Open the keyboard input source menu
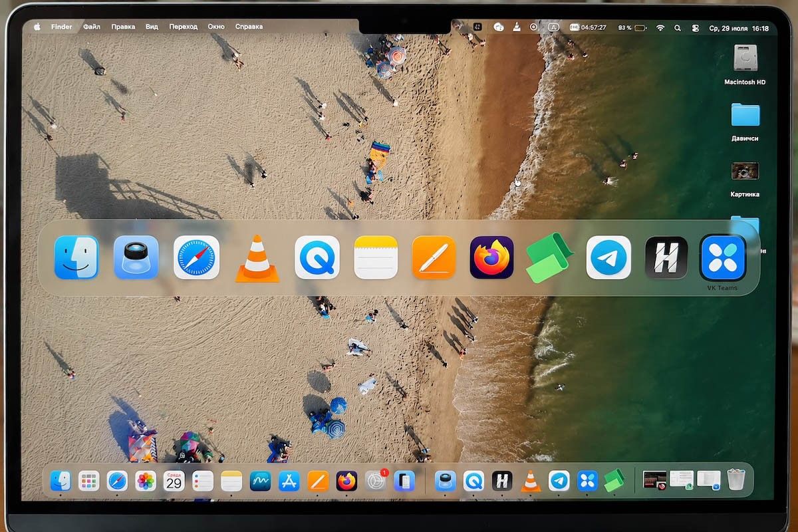This screenshot has width=798, height=532. pos(554,27)
